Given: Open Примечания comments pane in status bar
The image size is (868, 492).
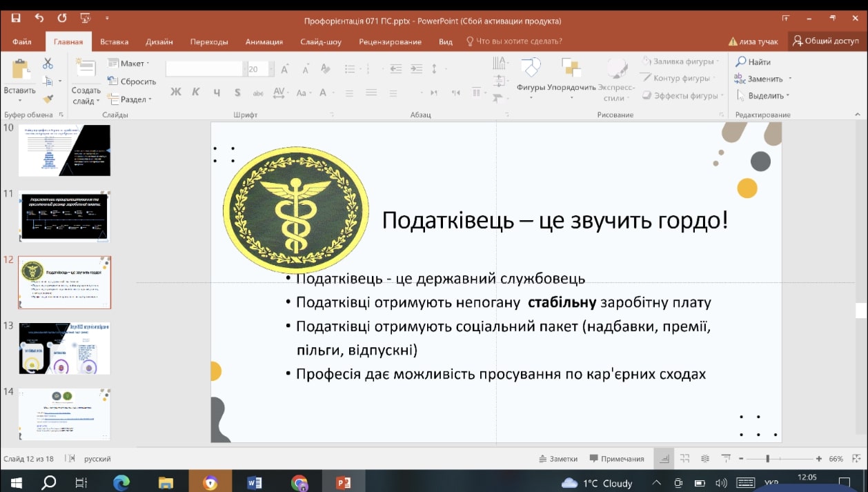Looking at the screenshot, I should (617, 459).
